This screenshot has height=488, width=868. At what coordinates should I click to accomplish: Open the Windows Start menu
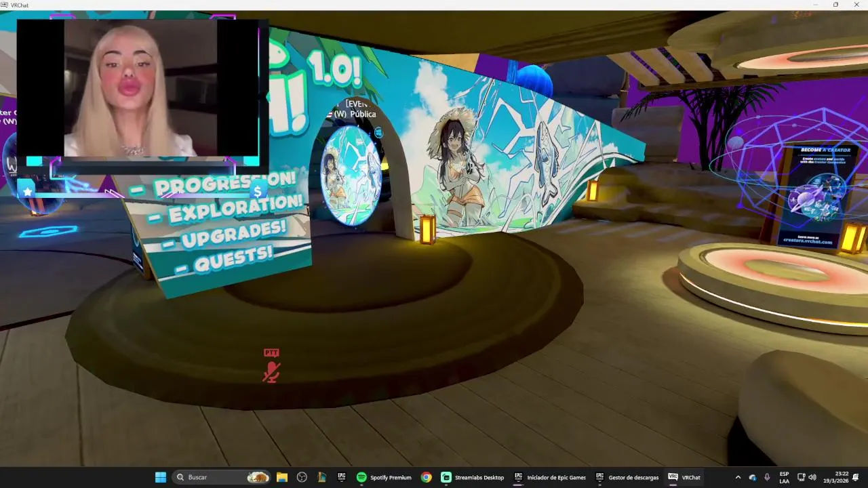(x=161, y=477)
